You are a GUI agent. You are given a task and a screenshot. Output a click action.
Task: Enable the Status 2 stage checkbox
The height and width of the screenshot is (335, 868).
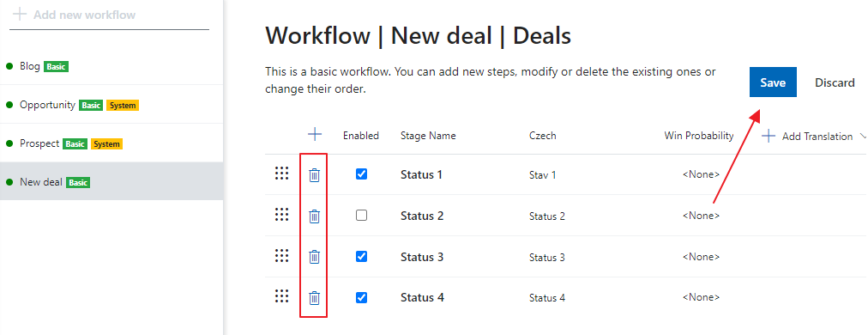click(361, 216)
